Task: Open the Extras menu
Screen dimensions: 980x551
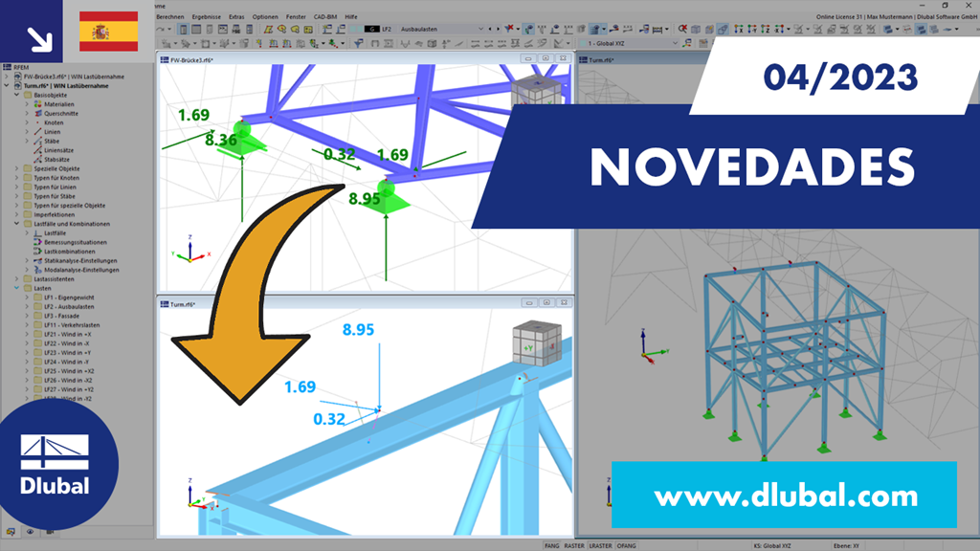Action: pyautogui.click(x=236, y=17)
